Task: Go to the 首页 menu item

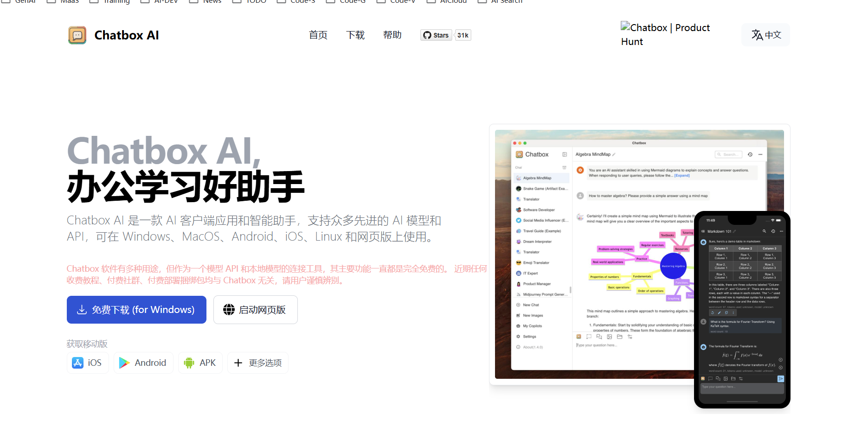Action: tap(318, 35)
